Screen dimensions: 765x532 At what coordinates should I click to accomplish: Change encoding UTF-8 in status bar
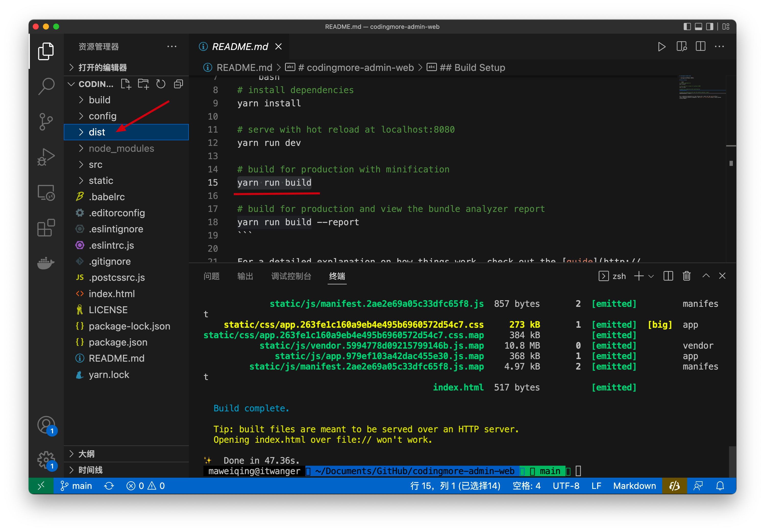click(566, 486)
